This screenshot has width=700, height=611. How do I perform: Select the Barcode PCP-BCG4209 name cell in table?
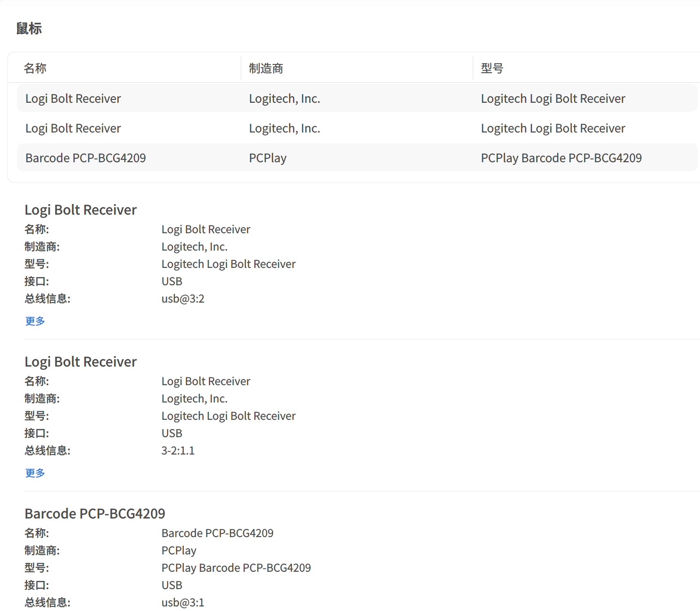tap(85, 158)
